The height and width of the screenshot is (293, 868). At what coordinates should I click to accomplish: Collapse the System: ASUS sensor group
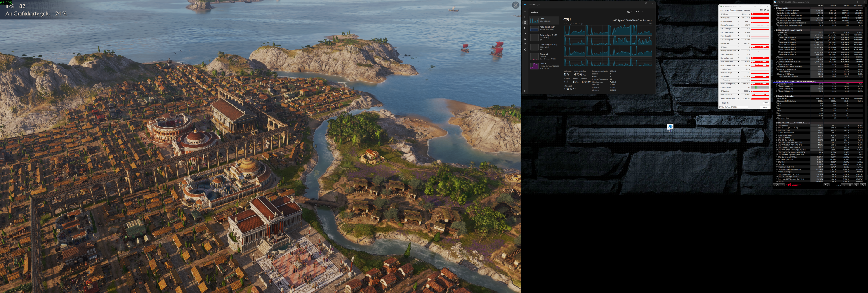pos(775,8)
